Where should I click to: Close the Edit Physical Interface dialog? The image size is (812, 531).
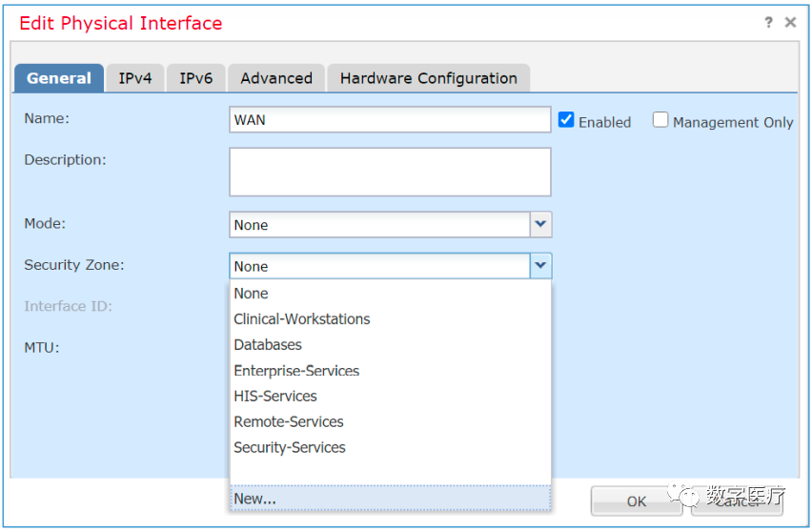coord(790,23)
